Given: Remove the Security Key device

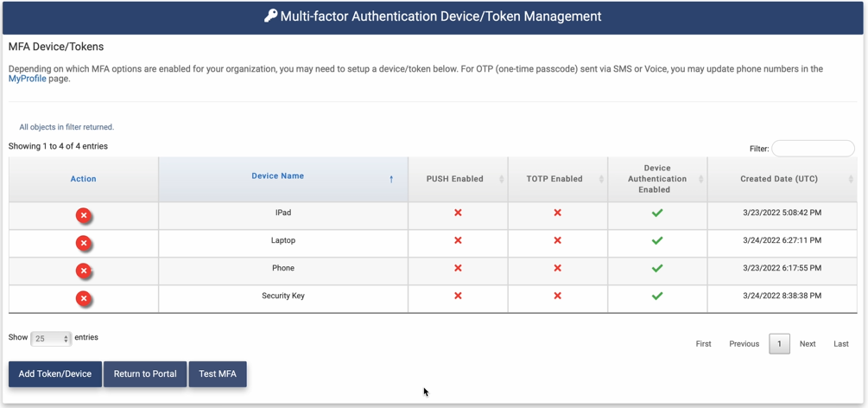Looking at the screenshot, I should 83,298.
